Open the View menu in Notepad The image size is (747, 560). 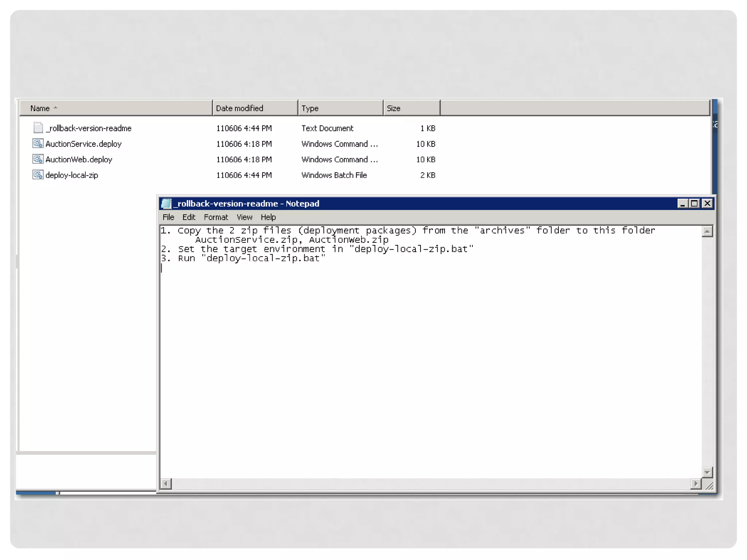pyautogui.click(x=244, y=217)
